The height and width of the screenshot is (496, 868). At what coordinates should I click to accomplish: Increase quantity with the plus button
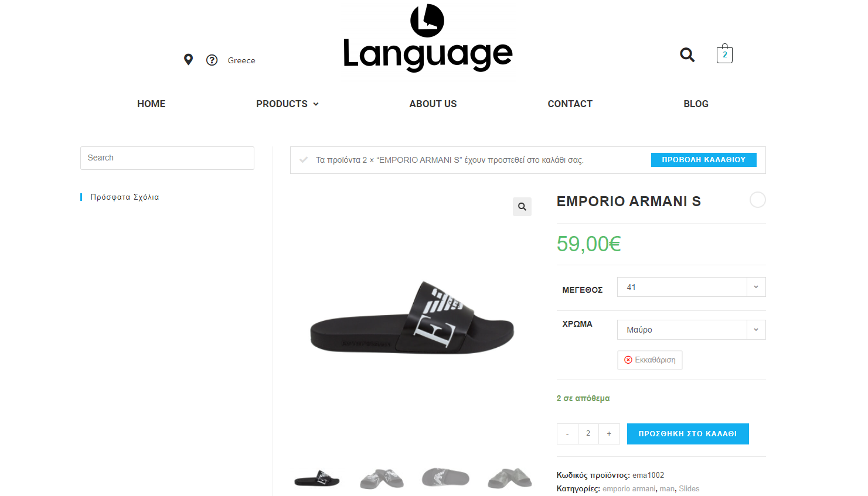point(610,434)
